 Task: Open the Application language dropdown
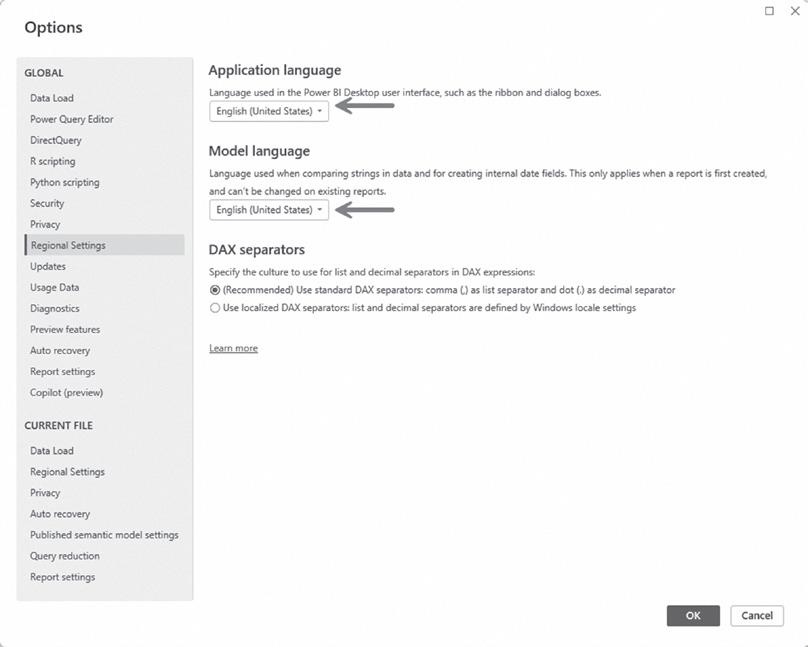click(269, 111)
